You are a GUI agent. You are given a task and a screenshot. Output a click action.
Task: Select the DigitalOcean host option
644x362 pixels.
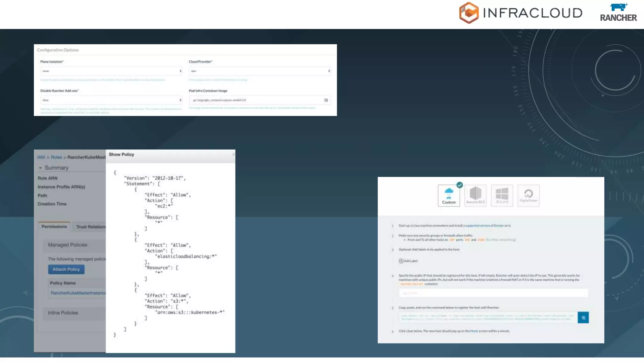click(x=528, y=195)
